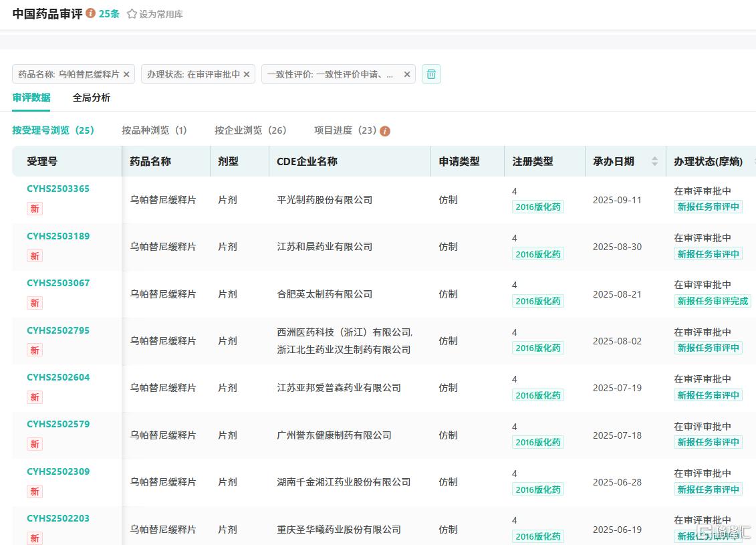The width and height of the screenshot is (756, 545).
Task: Click the 注册类型 column header
Action: point(533,162)
